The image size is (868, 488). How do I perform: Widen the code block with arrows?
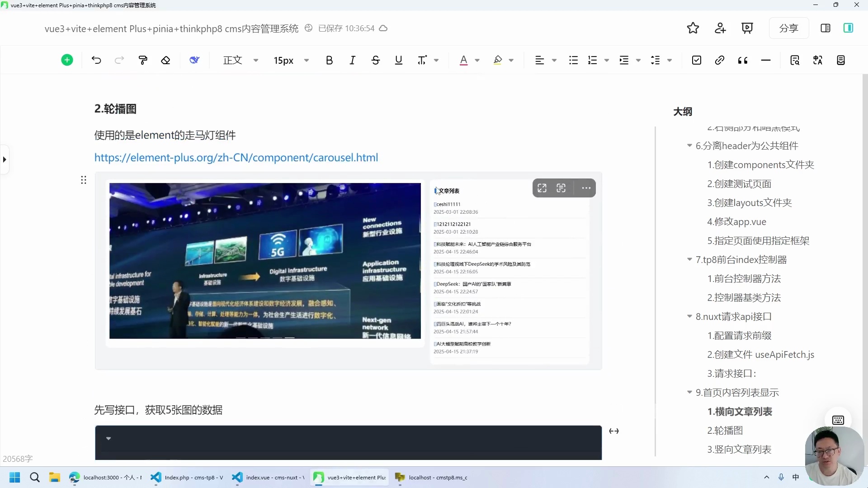point(613,431)
